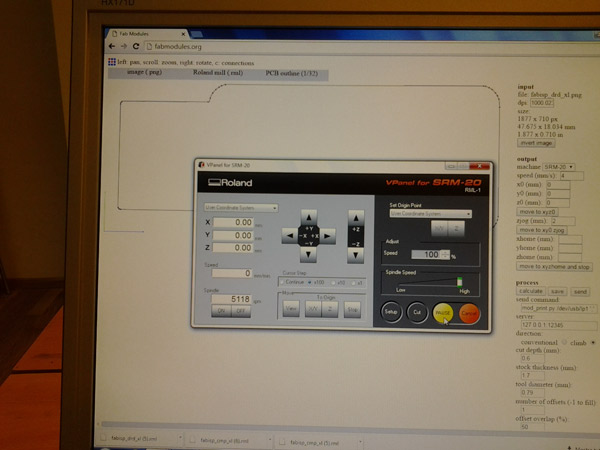This screenshot has height=450, width=600.
Task: Open dropdown arrow for fabisp_cmp_xl (6) download
Action: pyautogui.click(x=270, y=440)
